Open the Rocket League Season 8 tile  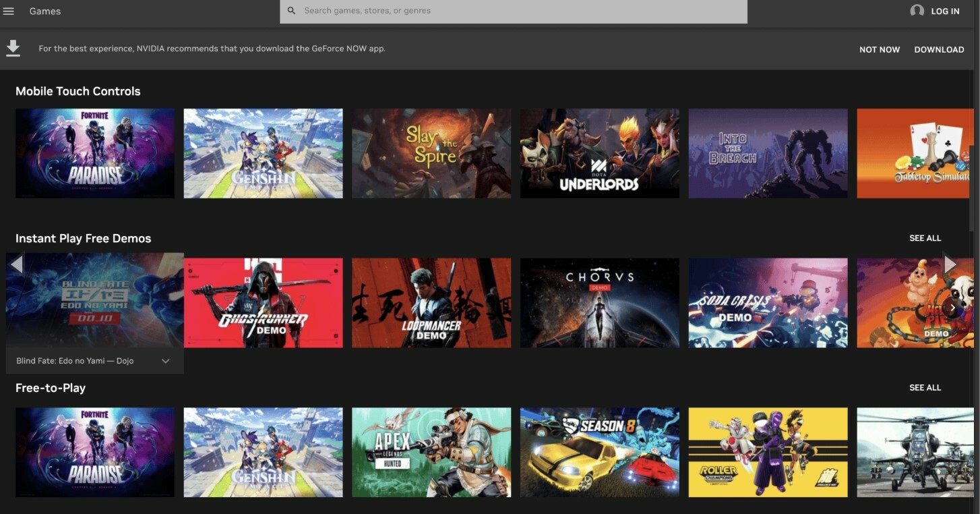pos(600,452)
